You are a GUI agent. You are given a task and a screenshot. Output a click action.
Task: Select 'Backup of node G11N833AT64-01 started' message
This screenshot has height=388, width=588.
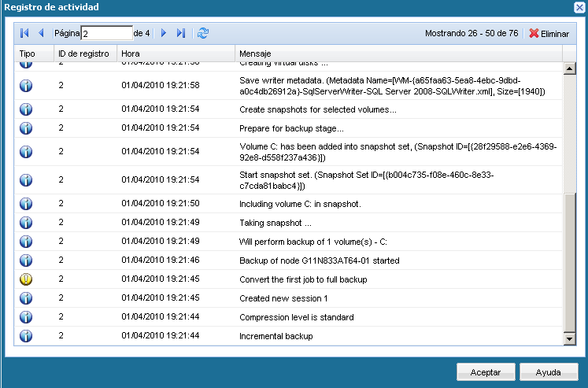[x=320, y=261]
